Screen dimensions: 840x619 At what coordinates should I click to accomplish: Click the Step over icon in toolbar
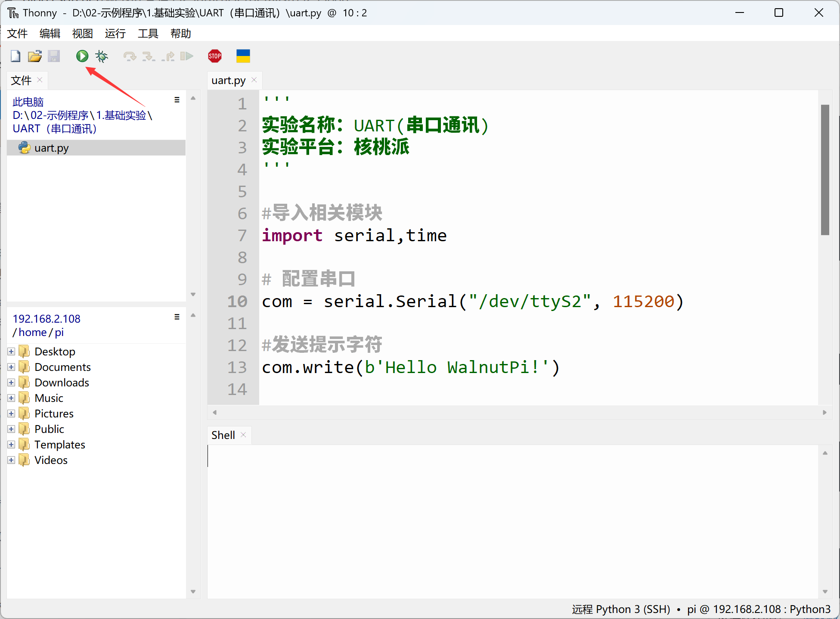pyautogui.click(x=129, y=56)
